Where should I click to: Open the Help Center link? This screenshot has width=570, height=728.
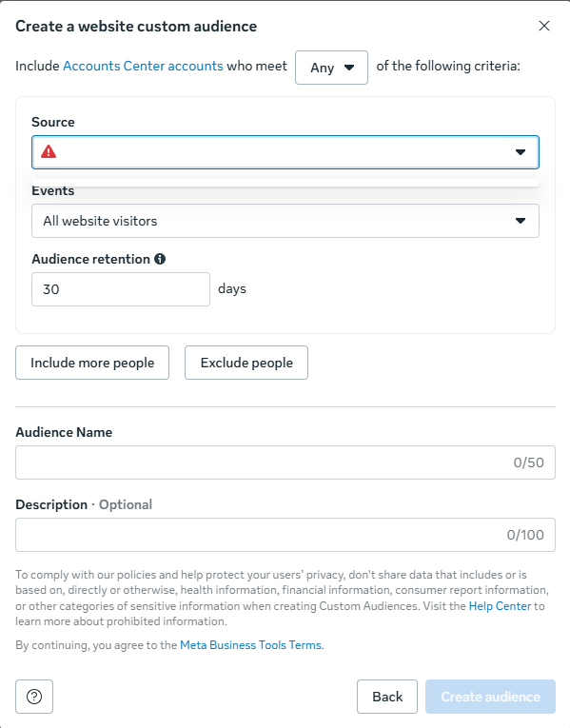pyautogui.click(x=500, y=606)
